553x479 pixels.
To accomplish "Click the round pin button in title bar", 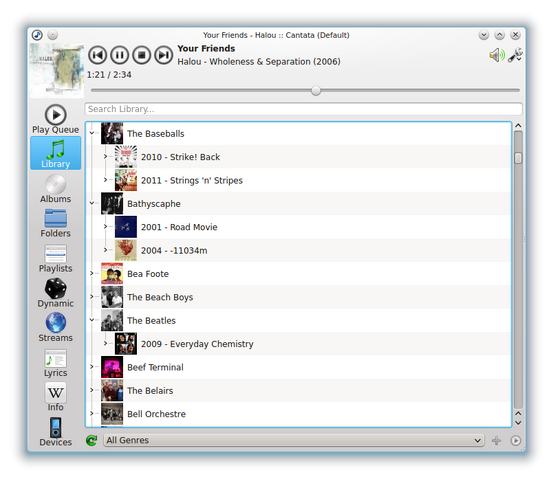I will [53, 35].
